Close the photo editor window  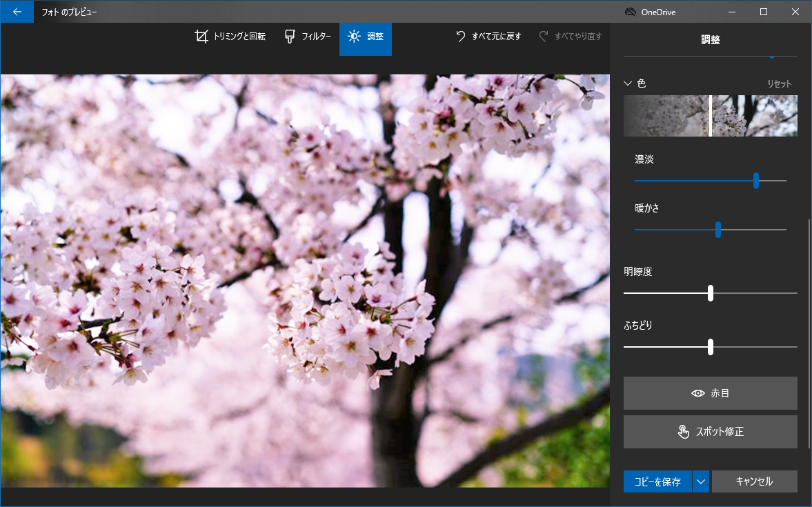coord(795,12)
